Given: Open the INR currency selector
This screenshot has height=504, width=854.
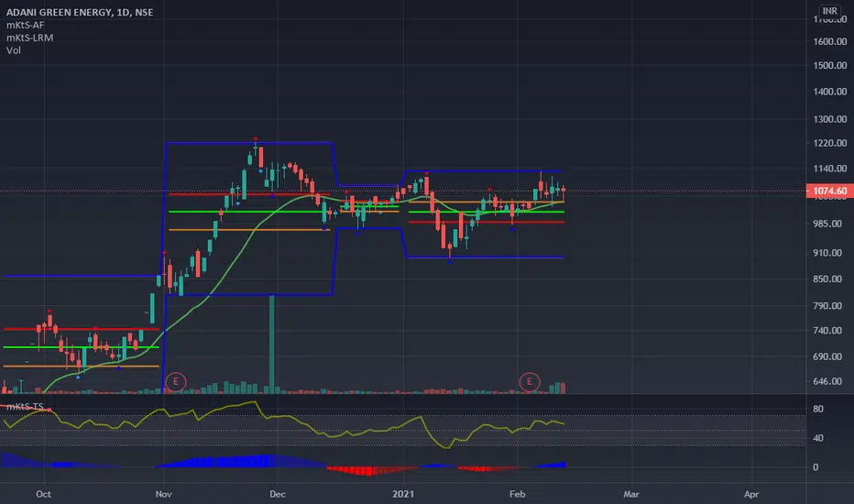Looking at the screenshot, I should [830, 11].
